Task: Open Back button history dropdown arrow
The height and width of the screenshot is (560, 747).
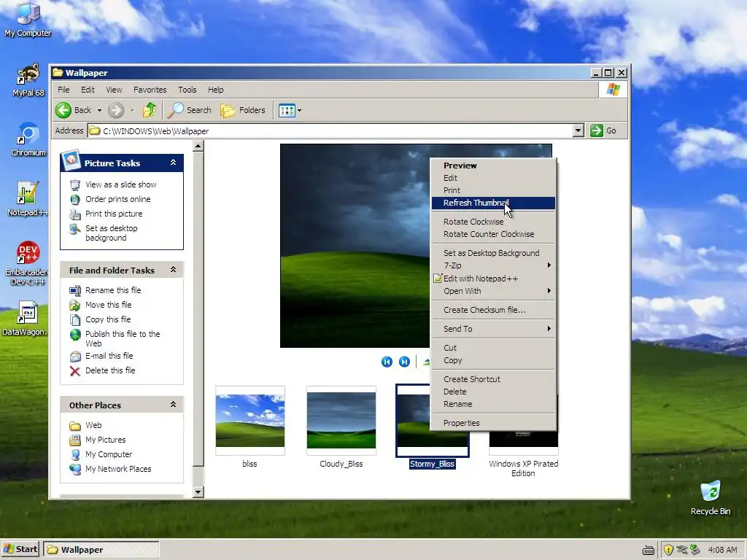Action: tap(99, 111)
